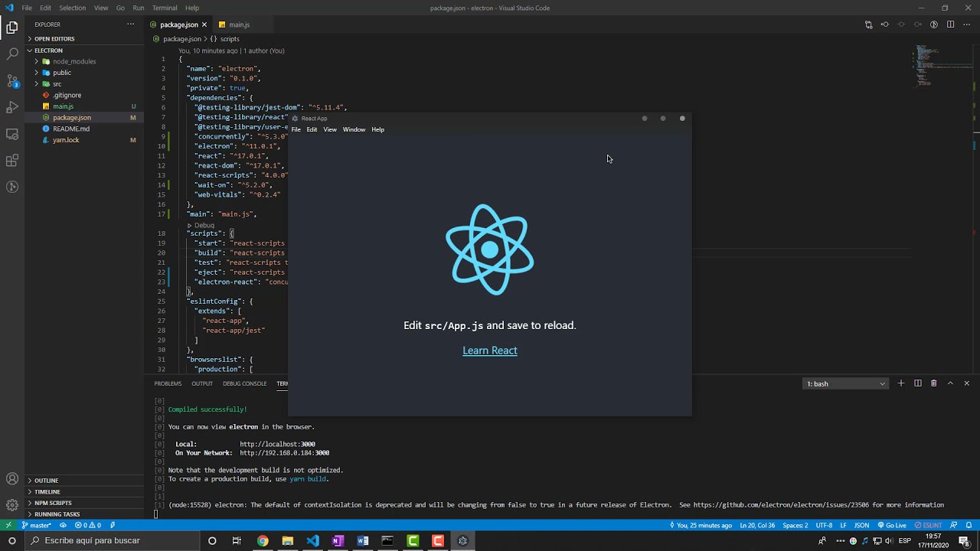Click Synchronize Changes cloud icon in status bar
The width and height of the screenshot is (980, 551).
pos(64,525)
